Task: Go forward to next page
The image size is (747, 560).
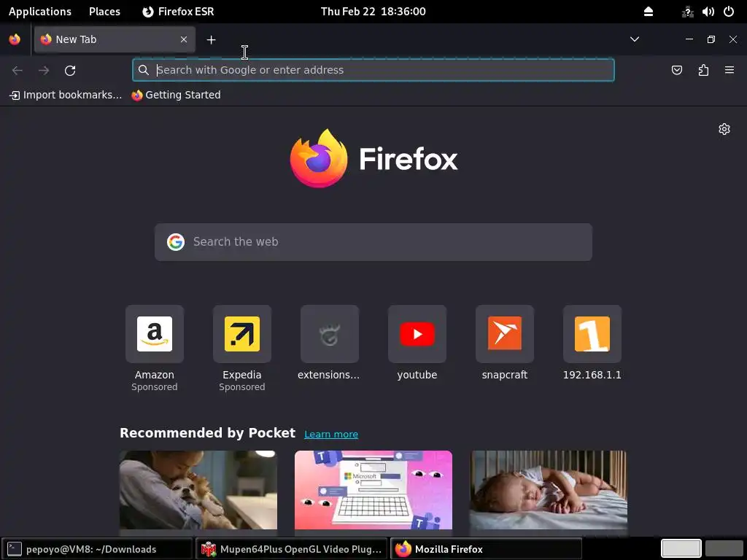Action: 44,71
